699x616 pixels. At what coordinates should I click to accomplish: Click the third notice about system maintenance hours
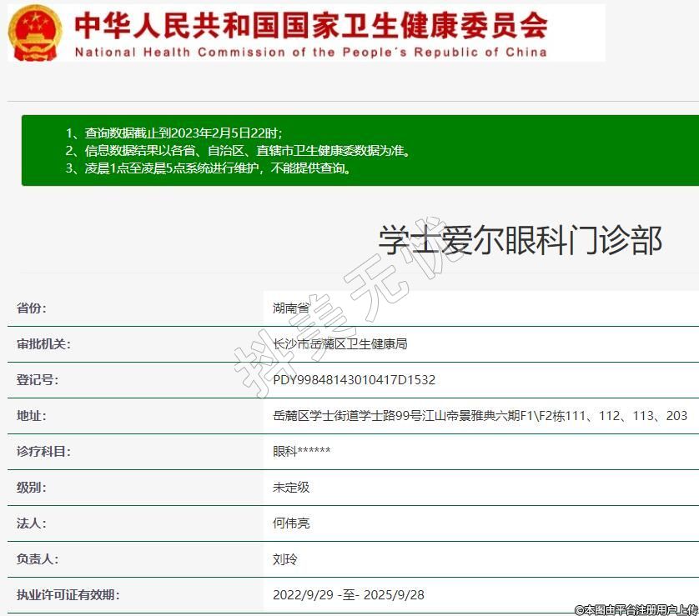208,168
